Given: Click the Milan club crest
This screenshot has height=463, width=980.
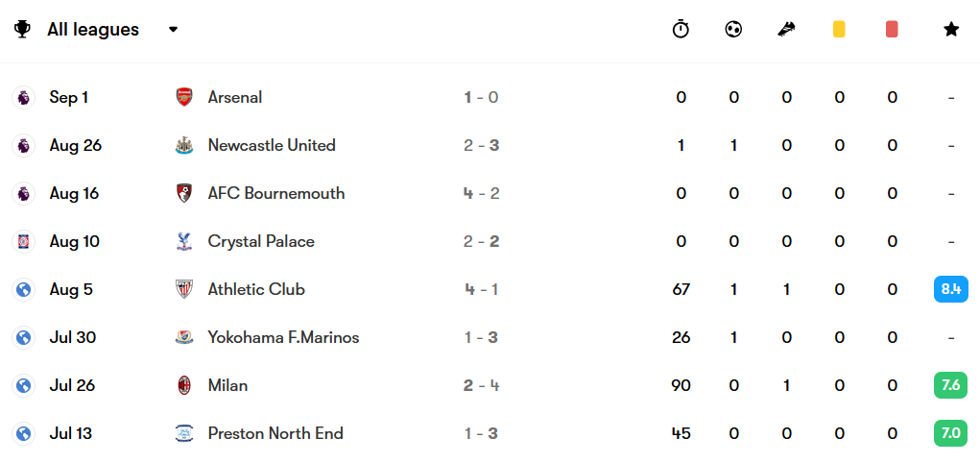Looking at the screenshot, I should [183, 385].
